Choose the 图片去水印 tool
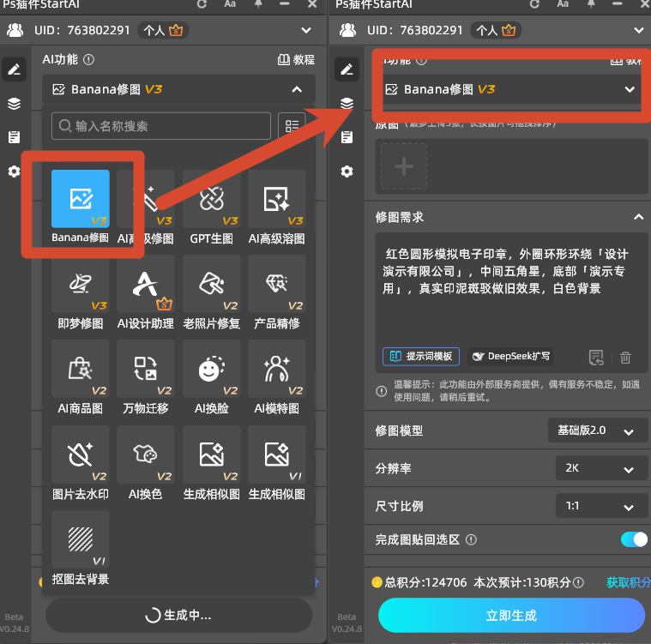This screenshot has width=651, height=644. click(80, 454)
